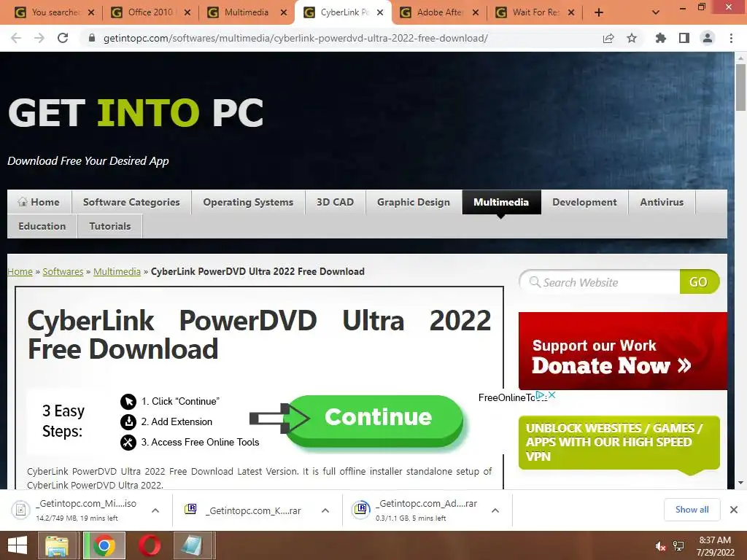Go back to the previous page
This screenshot has width=747, height=560.
pos(16,38)
